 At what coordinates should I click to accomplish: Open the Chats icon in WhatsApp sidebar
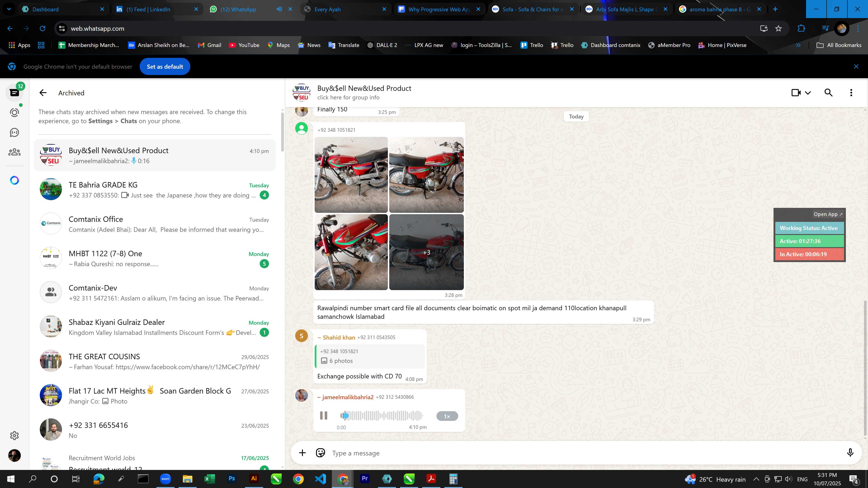pos(14,93)
